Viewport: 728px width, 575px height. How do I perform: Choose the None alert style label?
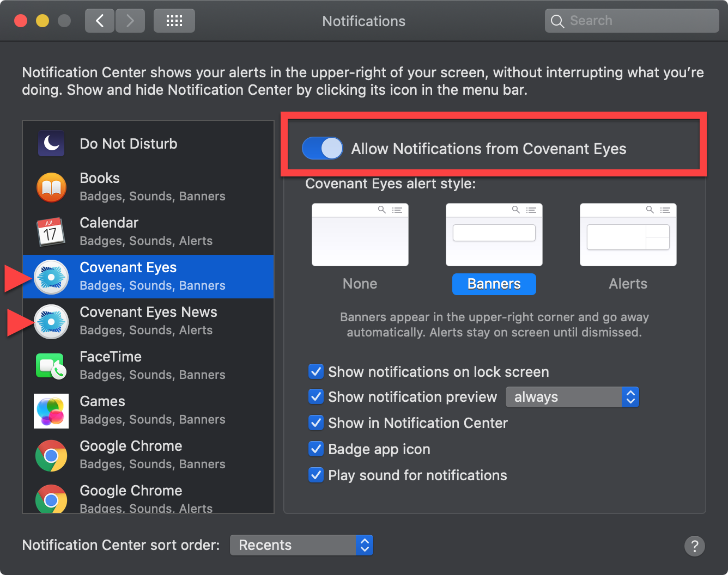[x=360, y=284]
